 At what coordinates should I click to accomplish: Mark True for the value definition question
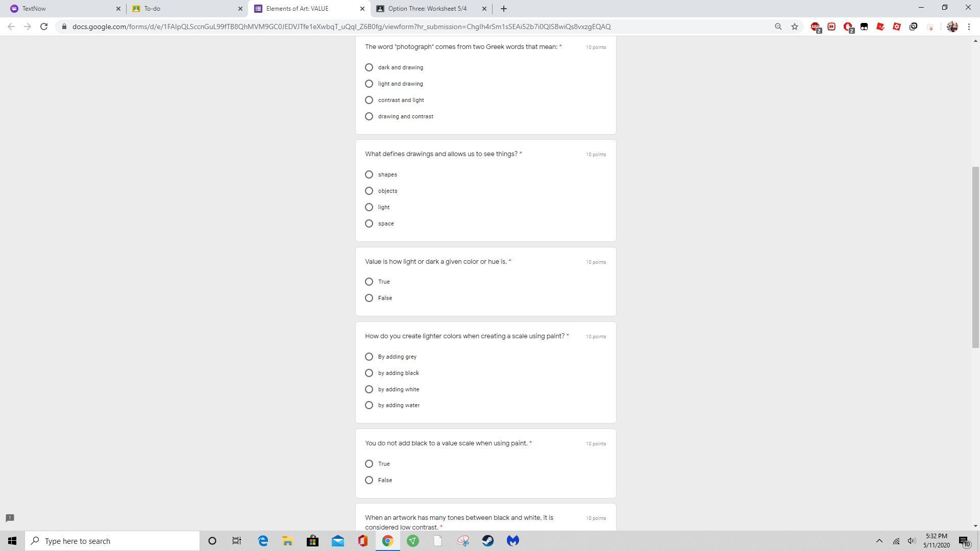pyautogui.click(x=369, y=282)
